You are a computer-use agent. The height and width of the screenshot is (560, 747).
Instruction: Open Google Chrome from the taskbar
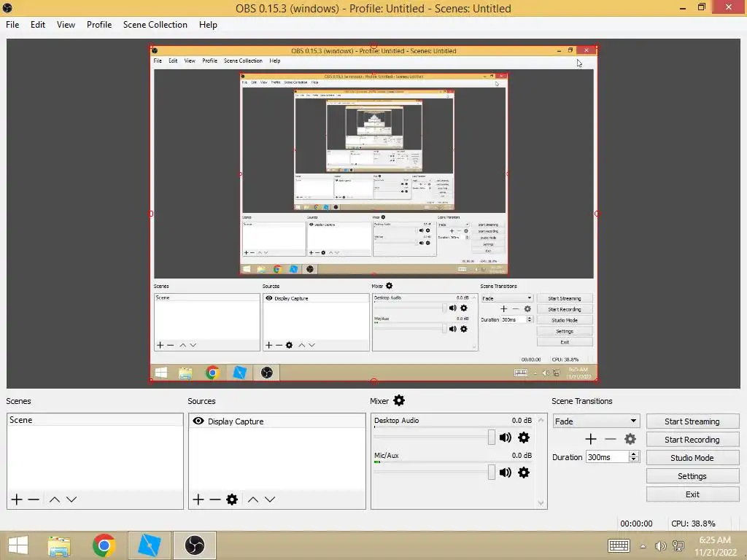[x=104, y=545]
